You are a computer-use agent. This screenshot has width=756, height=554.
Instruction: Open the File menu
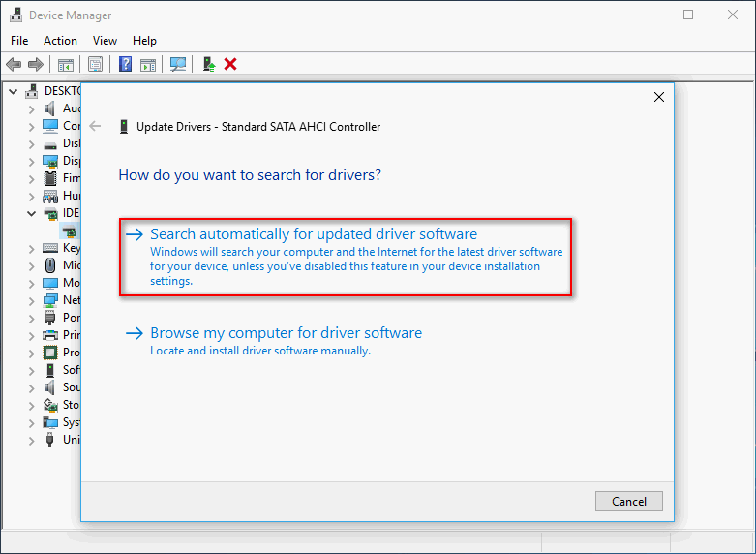(x=19, y=41)
